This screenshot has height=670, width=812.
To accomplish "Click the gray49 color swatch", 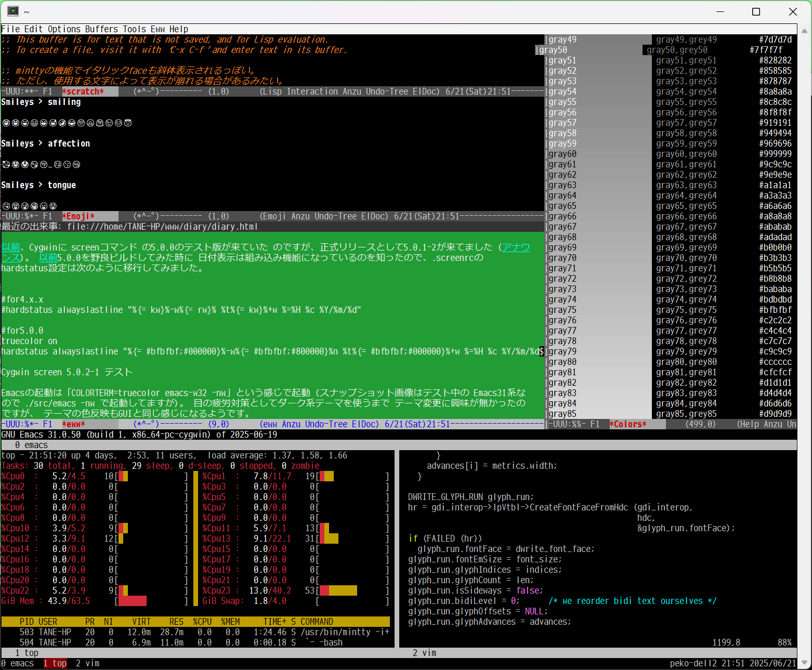I will (x=600, y=40).
